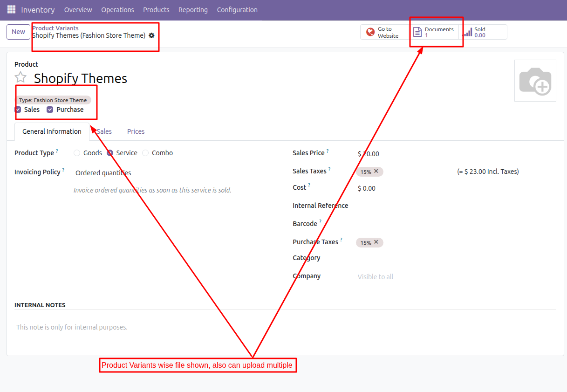Remove the 15% Purchase Taxes tag
Image resolution: width=567 pixels, height=392 pixels.
point(376,242)
